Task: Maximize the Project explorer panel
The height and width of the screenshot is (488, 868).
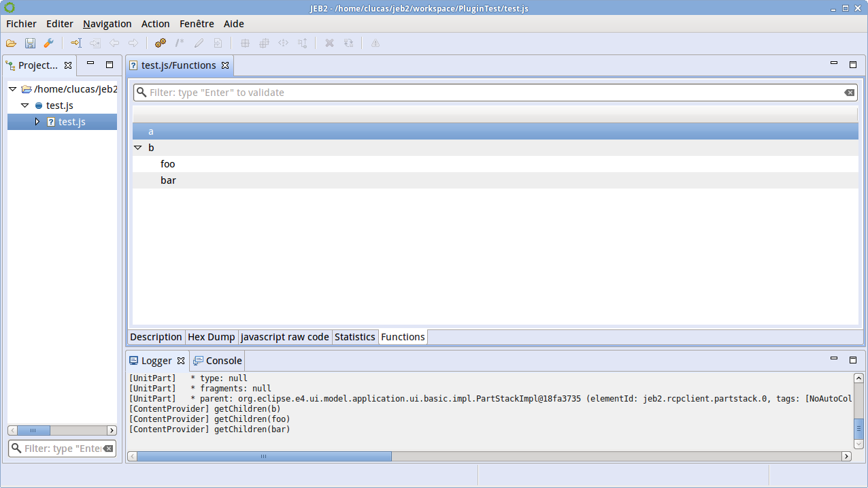Action: [110, 65]
